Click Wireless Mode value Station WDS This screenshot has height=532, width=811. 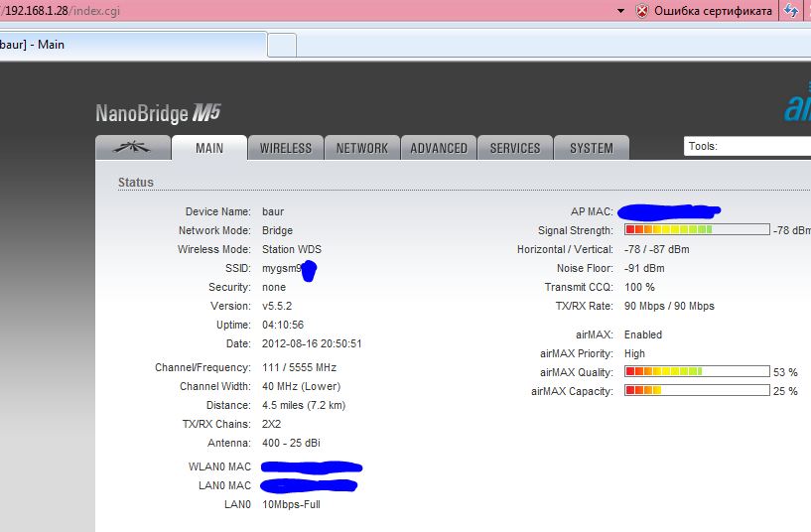point(291,249)
